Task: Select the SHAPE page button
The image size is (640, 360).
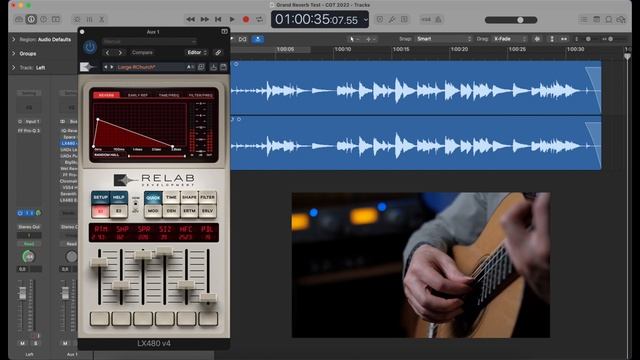Action: (x=189, y=198)
